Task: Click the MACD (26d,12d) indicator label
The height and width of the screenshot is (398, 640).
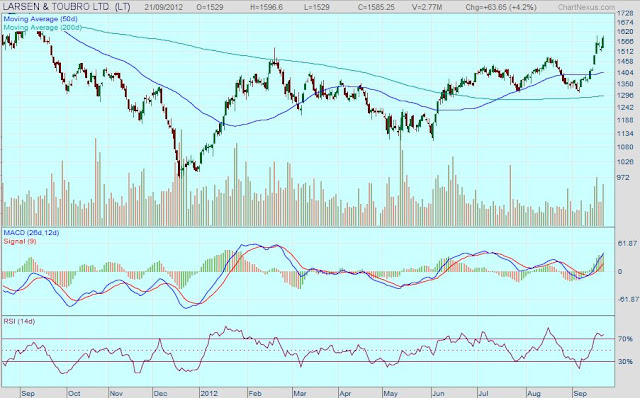Action: (x=31, y=233)
